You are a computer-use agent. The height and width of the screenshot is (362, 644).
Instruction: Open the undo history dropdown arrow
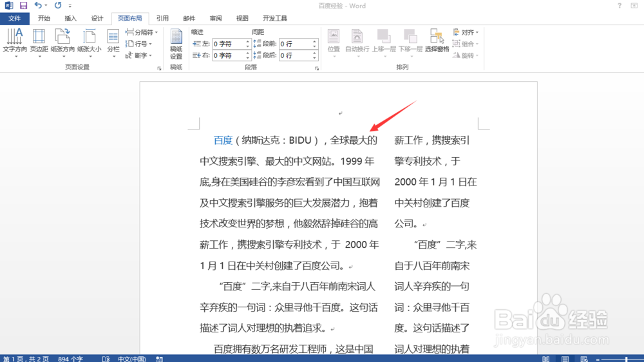(46, 6)
